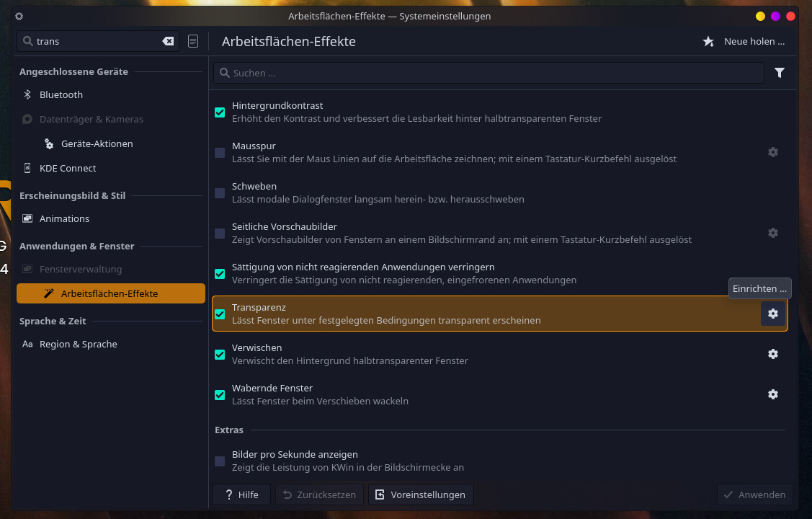Open settings gear for Verwischen effect
Viewport: 812px width, 519px height.
[x=772, y=354]
